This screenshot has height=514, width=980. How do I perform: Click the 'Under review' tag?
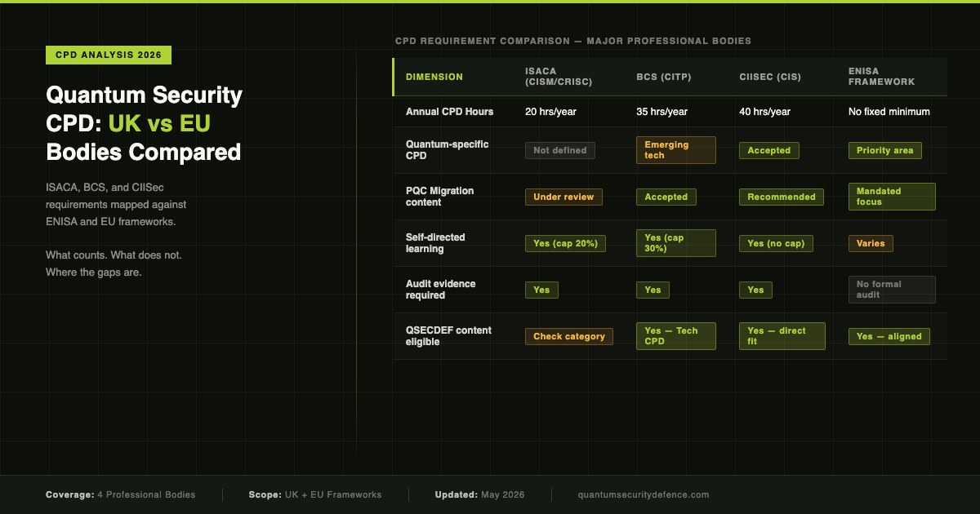pyautogui.click(x=563, y=197)
